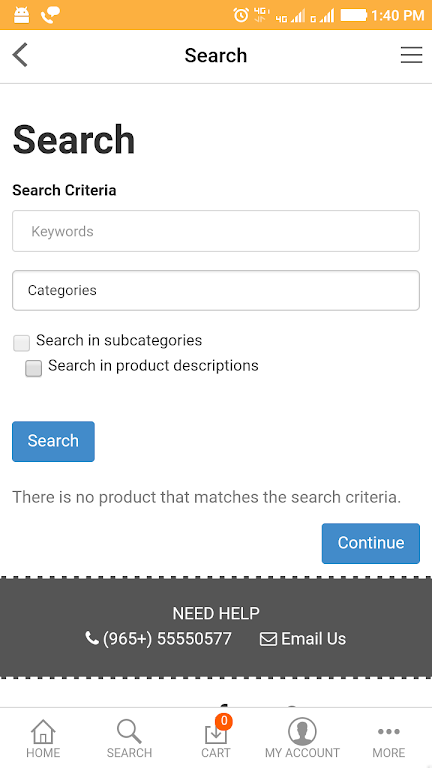This screenshot has width=432, height=768.
Task: Click the Continue button
Action: [x=371, y=543]
